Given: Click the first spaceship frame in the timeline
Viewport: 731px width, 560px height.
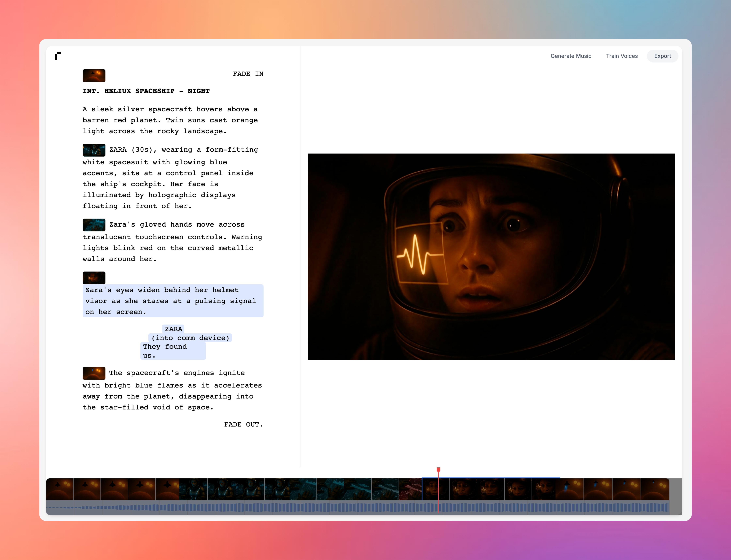Looking at the screenshot, I should (x=60, y=489).
